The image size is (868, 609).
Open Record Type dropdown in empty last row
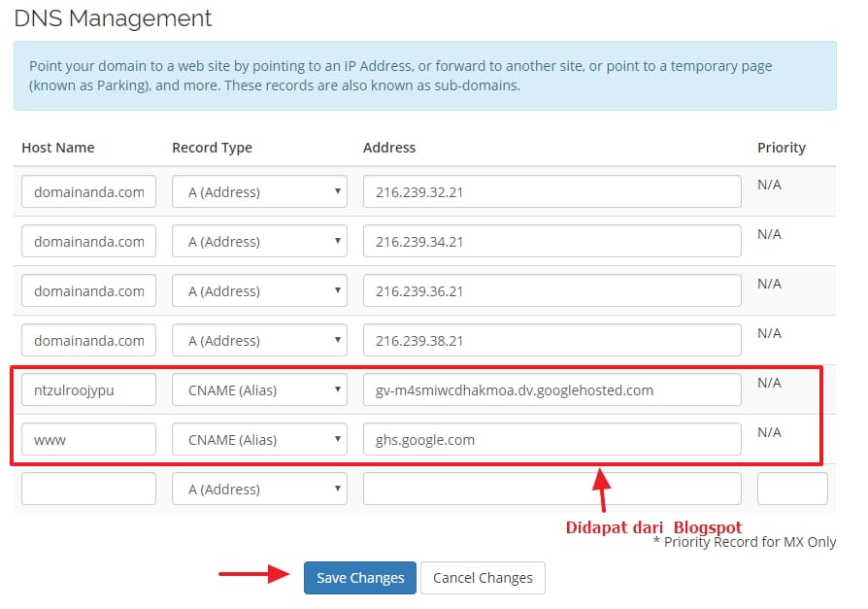coord(259,490)
